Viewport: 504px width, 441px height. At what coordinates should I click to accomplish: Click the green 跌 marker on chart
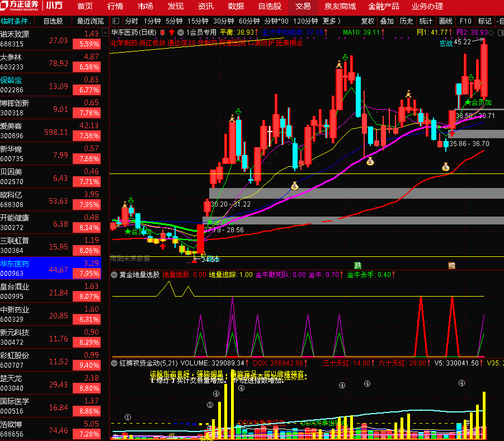pyautogui.click(x=358, y=265)
